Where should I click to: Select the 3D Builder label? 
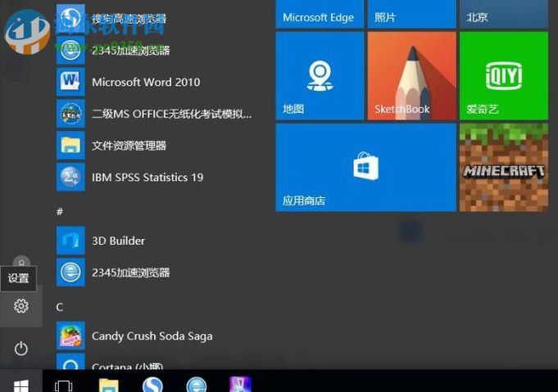coord(119,241)
